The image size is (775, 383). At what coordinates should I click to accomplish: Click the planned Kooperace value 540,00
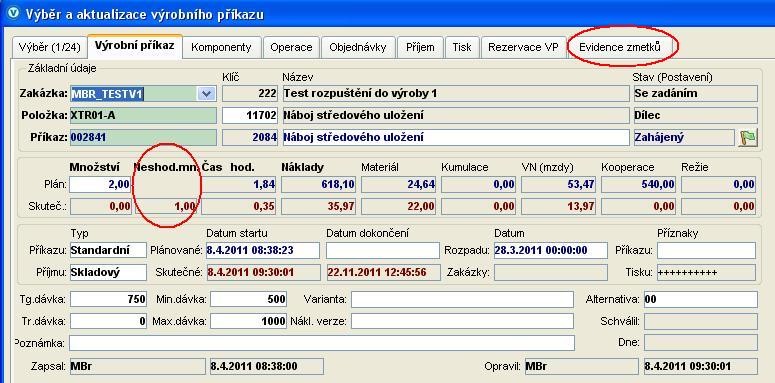click(639, 185)
